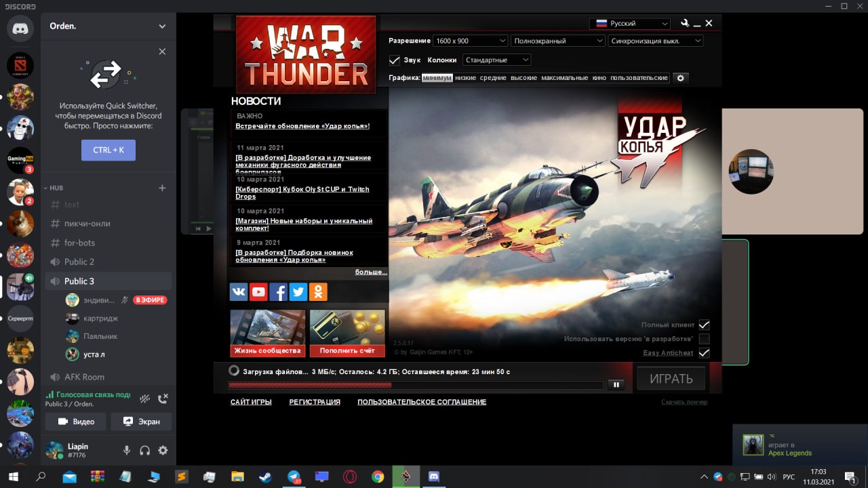Open YouTube social link in launcher
Screen dimensions: 868x488
tap(258, 292)
